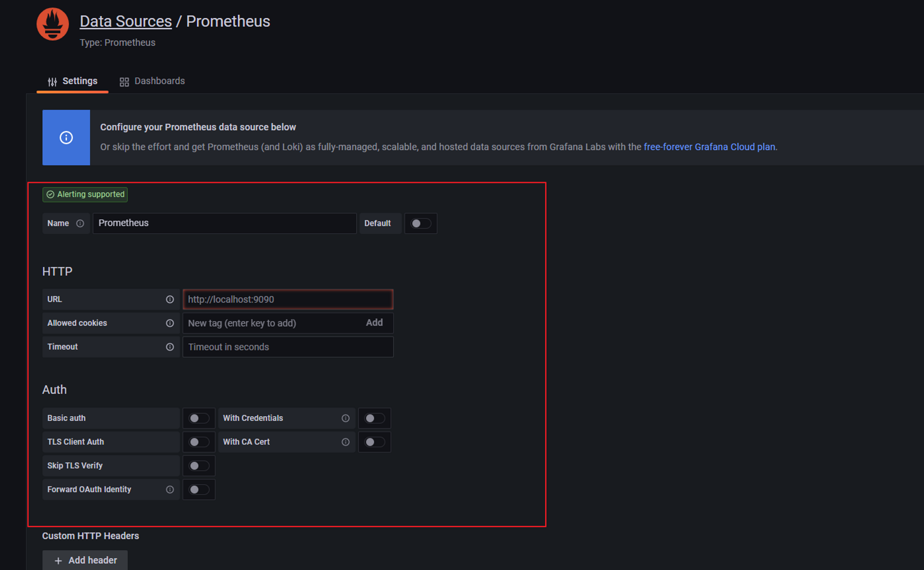This screenshot has width=924, height=570.
Task: Click the blue banner info circle icon
Action: (x=66, y=138)
